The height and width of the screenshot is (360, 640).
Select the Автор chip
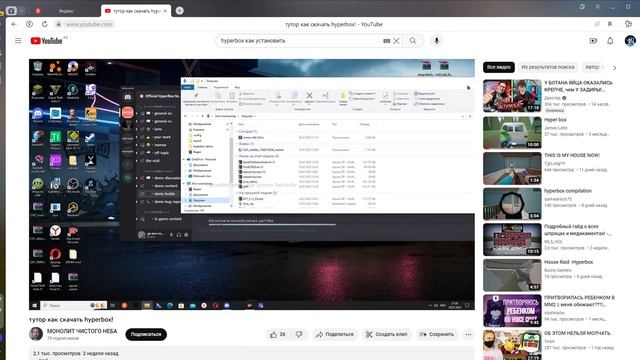tap(592, 67)
